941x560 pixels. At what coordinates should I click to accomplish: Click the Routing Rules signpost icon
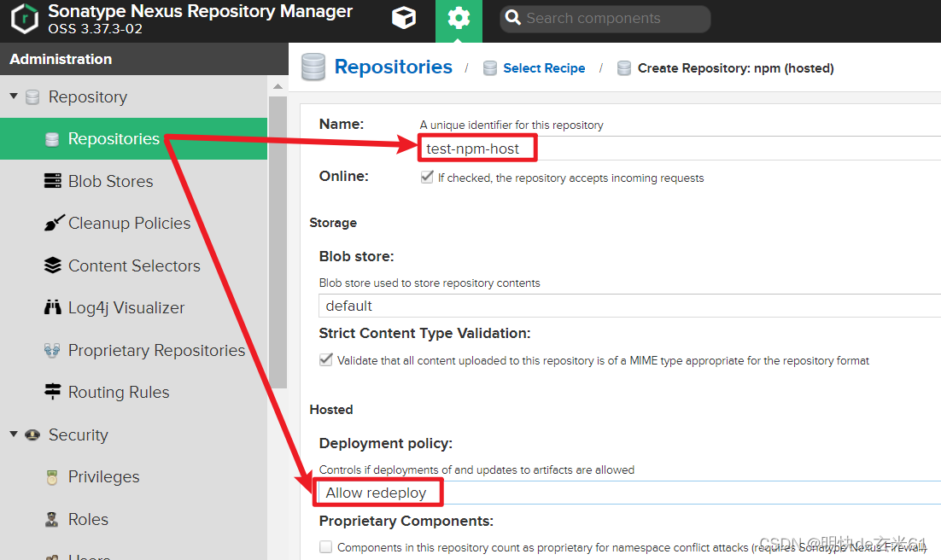point(53,391)
